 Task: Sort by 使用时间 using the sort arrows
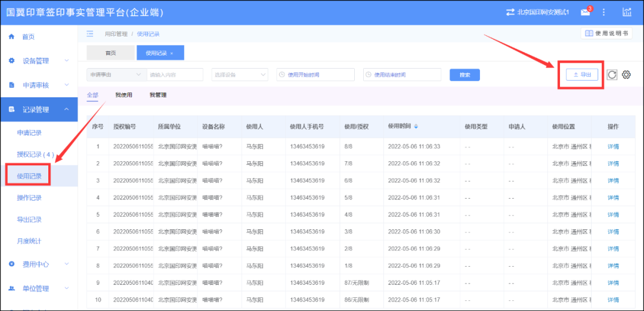[416, 127]
